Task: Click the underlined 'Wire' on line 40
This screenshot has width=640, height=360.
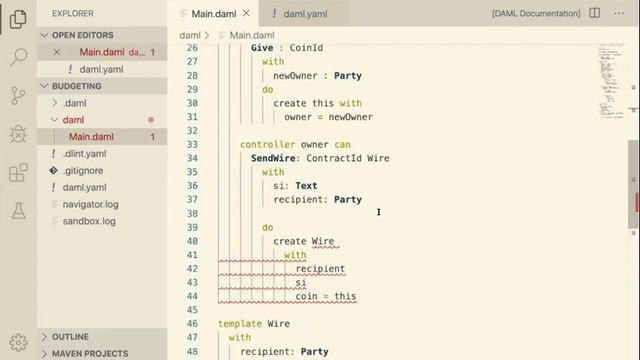Action: point(323,241)
